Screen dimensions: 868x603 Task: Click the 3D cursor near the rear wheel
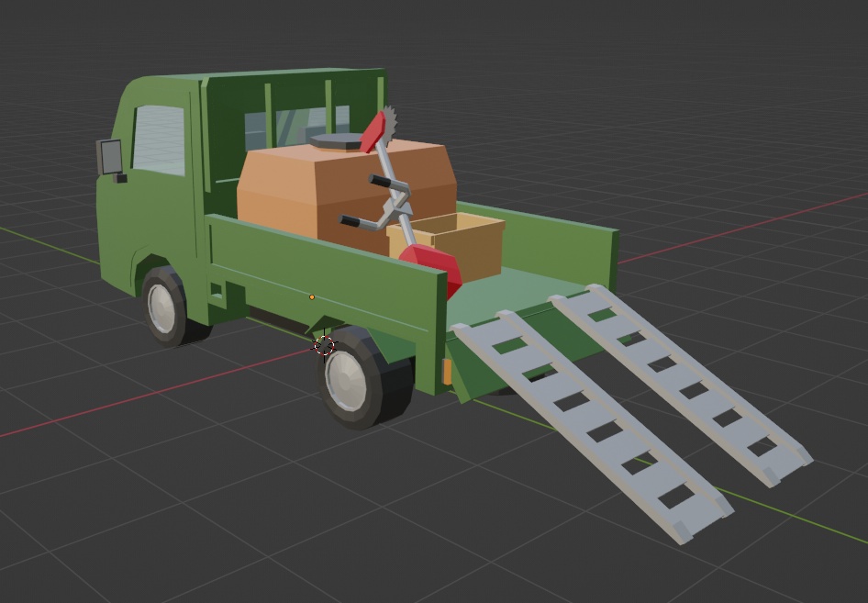(x=325, y=345)
